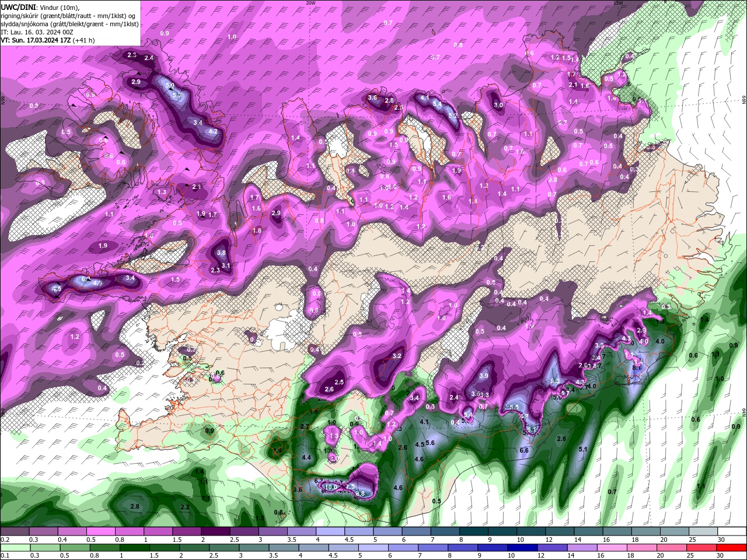The height and width of the screenshot is (560, 747).
Task: Click the 4.2 value in the northwest band
Action: (x=213, y=132)
